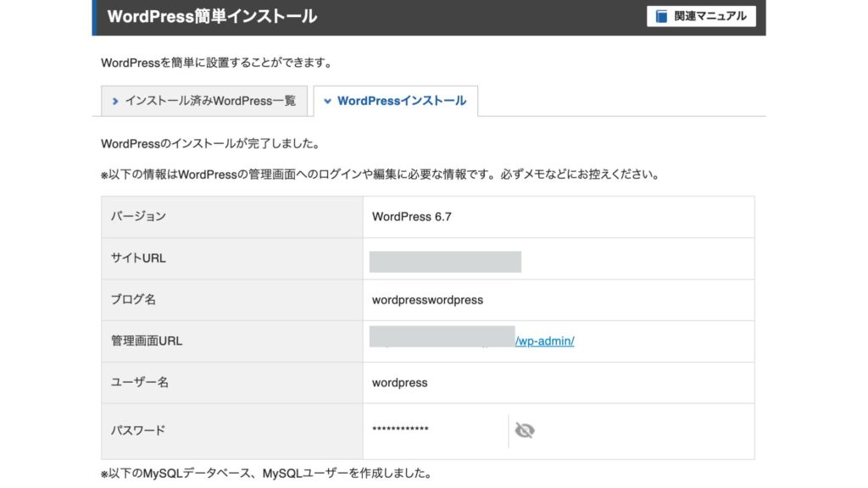The width and height of the screenshot is (868, 488).
Task: Click the redacted サイトURL value
Action: (x=445, y=261)
